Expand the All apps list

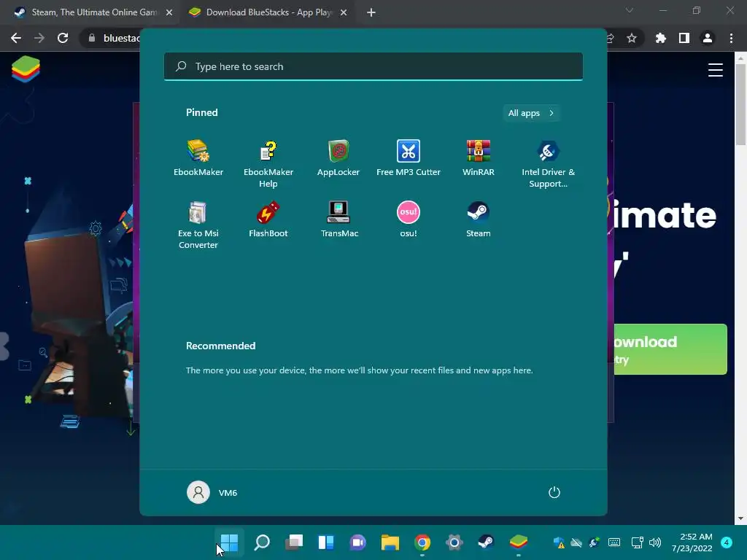click(x=531, y=113)
